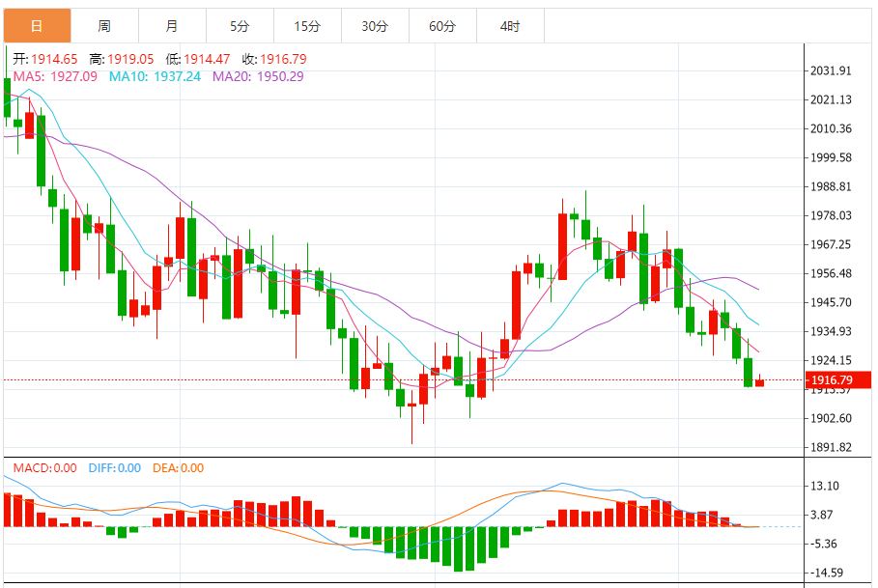Click the low price 低:1914.47

click(x=198, y=59)
